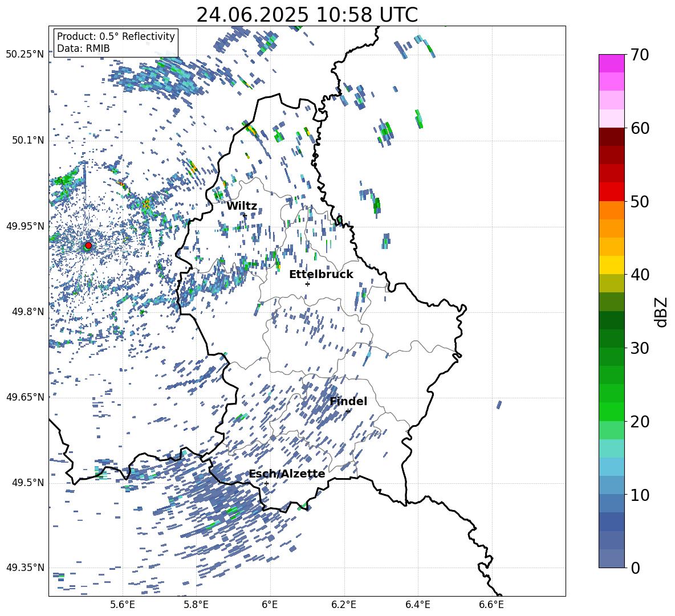Click the yellow colorbar swatch above 40
The image size is (675, 616).
[611, 265]
